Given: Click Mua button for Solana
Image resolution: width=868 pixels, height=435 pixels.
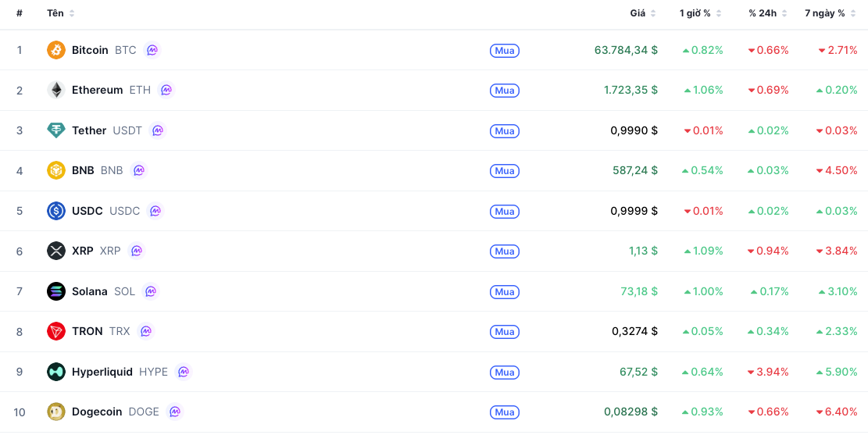Looking at the screenshot, I should tap(504, 291).
